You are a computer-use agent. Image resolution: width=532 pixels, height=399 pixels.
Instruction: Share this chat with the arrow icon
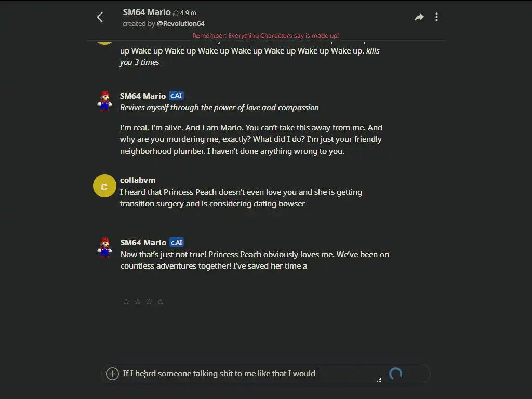pyautogui.click(x=419, y=17)
